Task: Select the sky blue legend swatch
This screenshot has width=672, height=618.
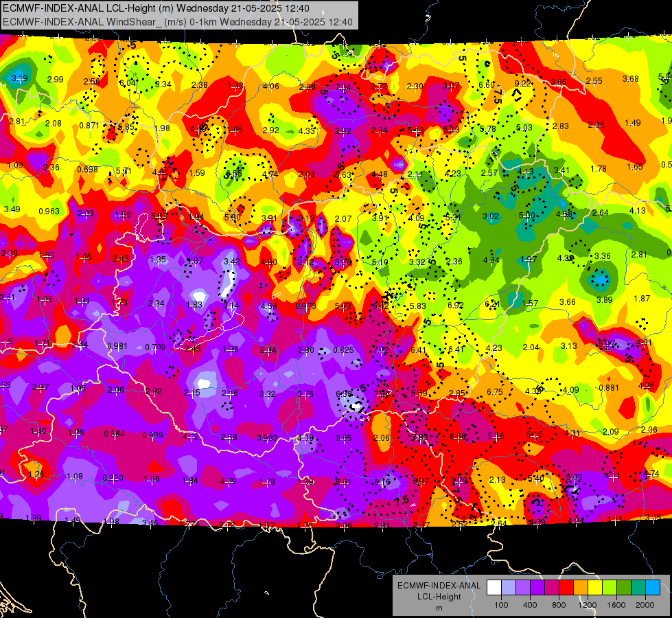Action: [653, 588]
